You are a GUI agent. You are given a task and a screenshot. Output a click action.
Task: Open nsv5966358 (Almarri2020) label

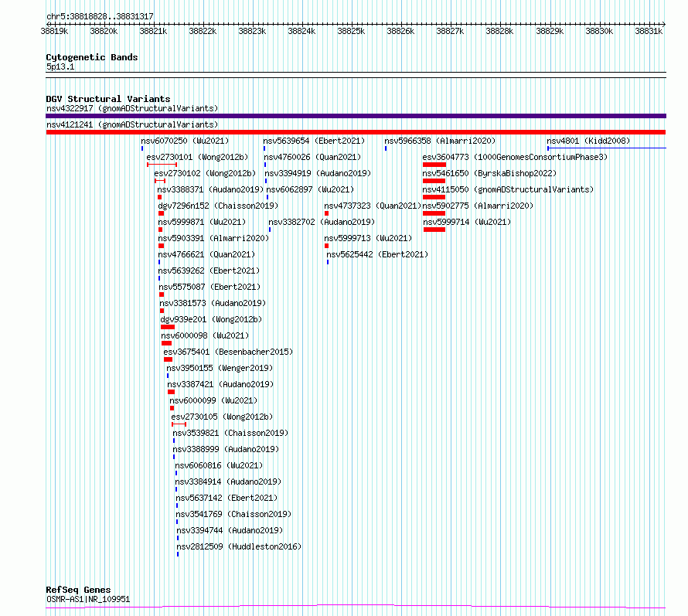pyautogui.click(x=440, y=141)
